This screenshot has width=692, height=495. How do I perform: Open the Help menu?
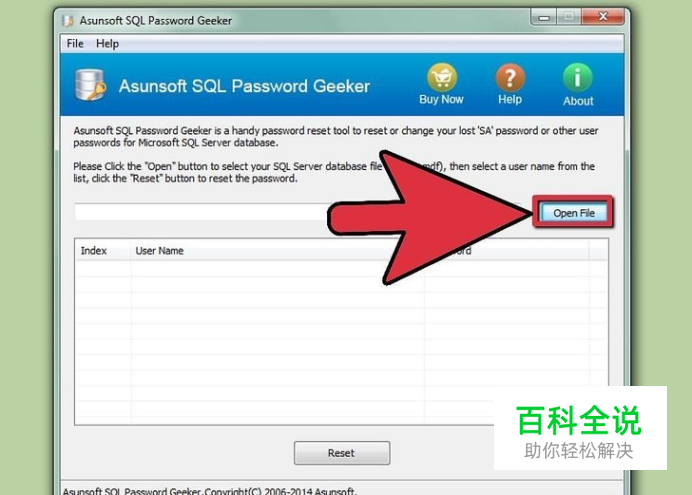[x=107, y=44]
